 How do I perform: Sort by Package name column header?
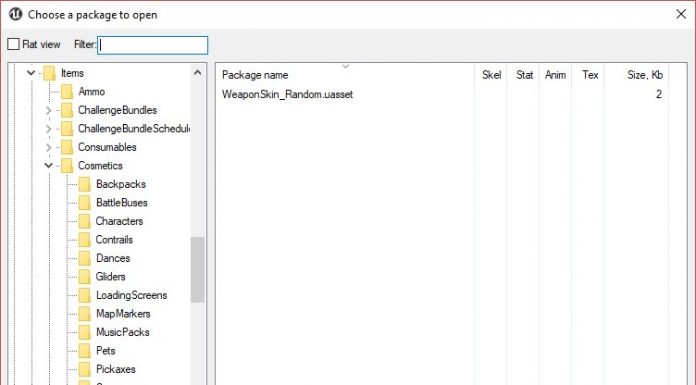click(345, 75)
